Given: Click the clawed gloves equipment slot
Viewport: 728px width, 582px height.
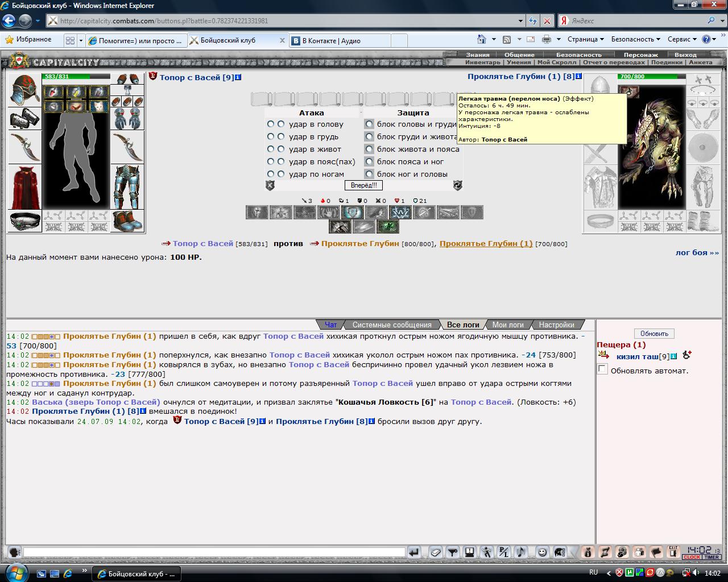Looking at the screenshot, I should [127, 119].
